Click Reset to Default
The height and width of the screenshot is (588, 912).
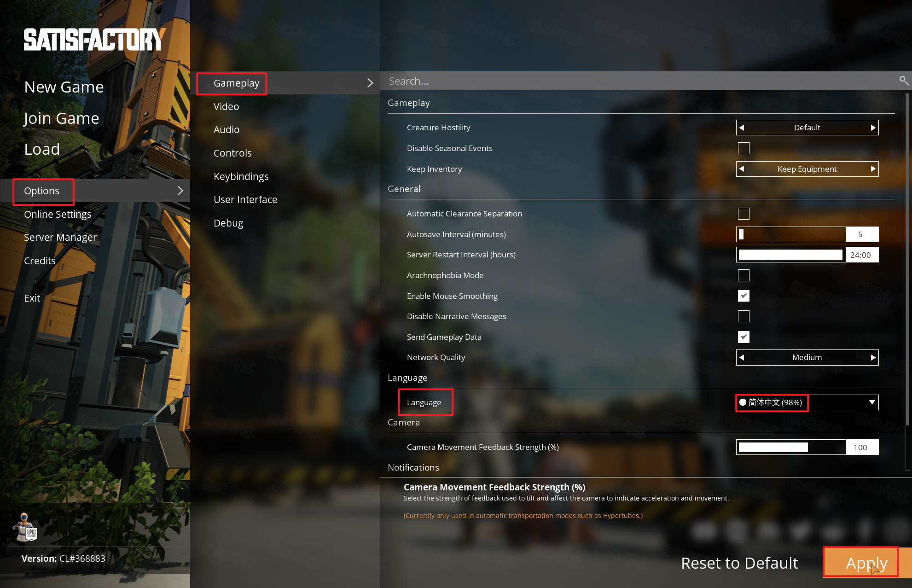[x=739, y=563]
